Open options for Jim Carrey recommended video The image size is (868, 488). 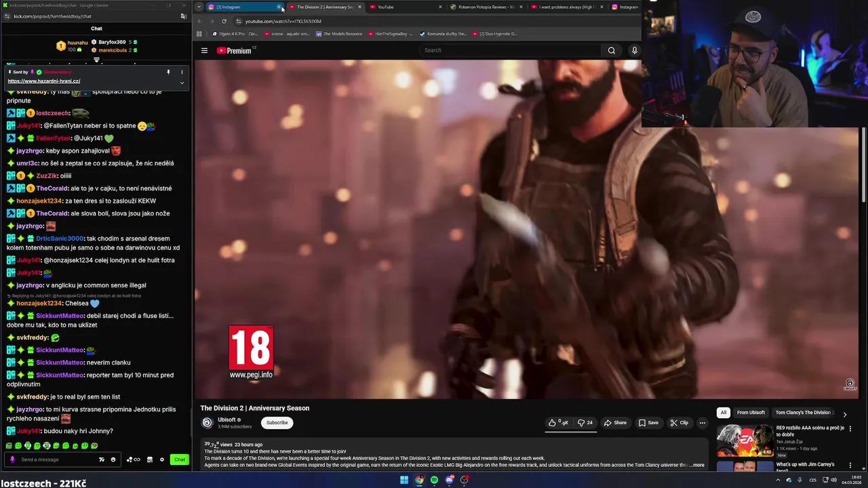coord(850,465)
